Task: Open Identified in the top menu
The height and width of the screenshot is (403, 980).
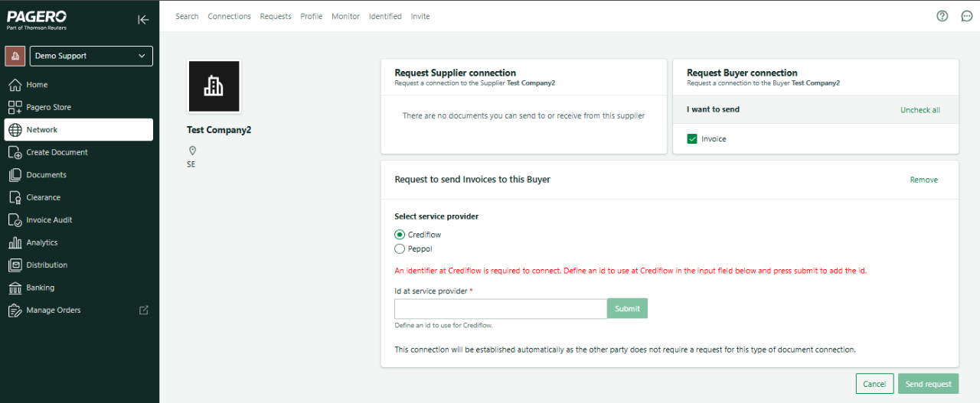Action: point(385,16)
